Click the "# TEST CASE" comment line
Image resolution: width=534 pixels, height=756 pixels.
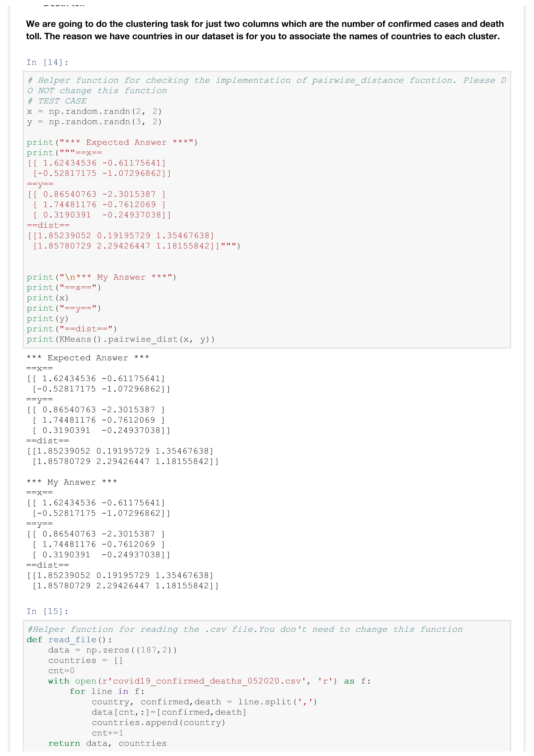point(57,101)
